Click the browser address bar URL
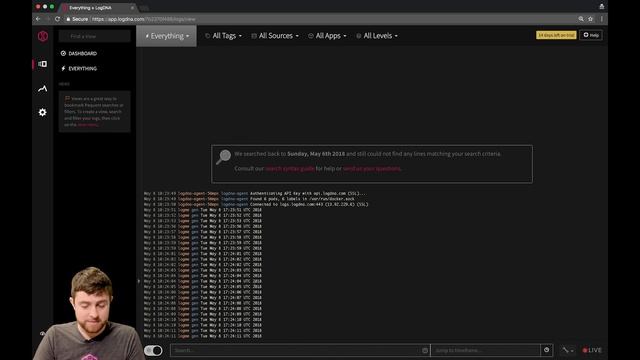Image resolution: width=640 pixels, height=360 pixels. coord(143,19)
